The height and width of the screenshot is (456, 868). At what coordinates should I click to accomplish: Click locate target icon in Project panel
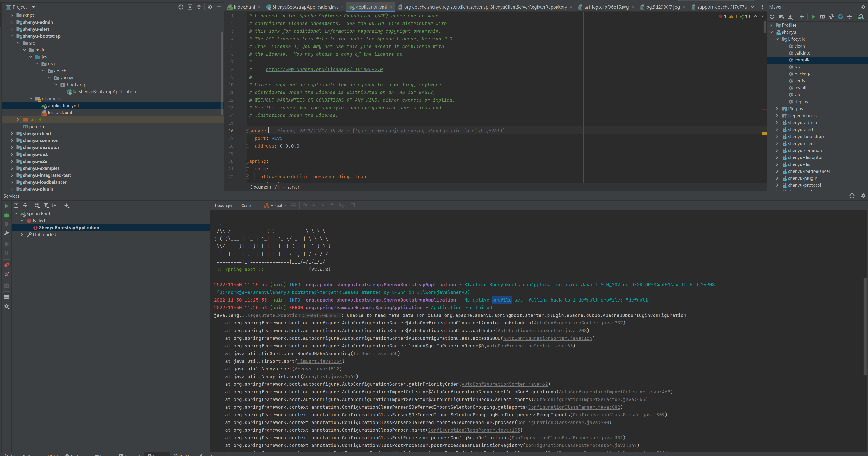(181, 7)
